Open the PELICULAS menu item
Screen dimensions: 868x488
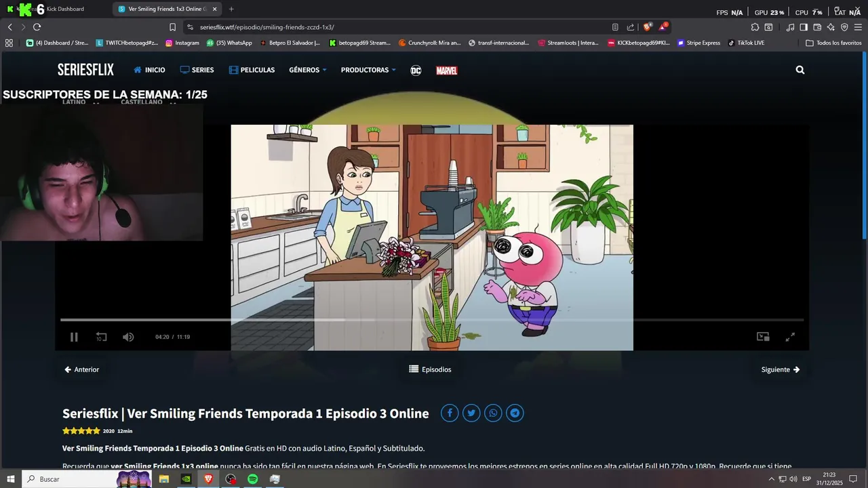pos(252,70)
